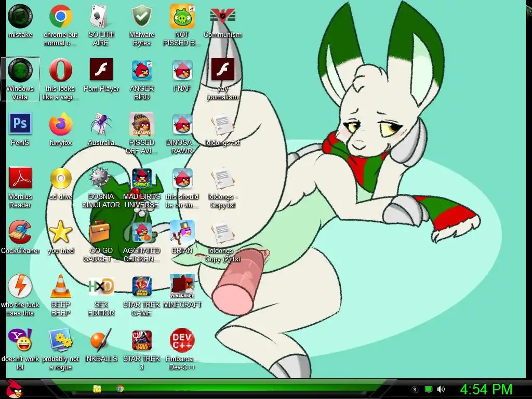Open the solitaire cards icon 'SO LIT!!! AIRE'
This screenshot has width=532, height=399.
click(x=101, y=16)
